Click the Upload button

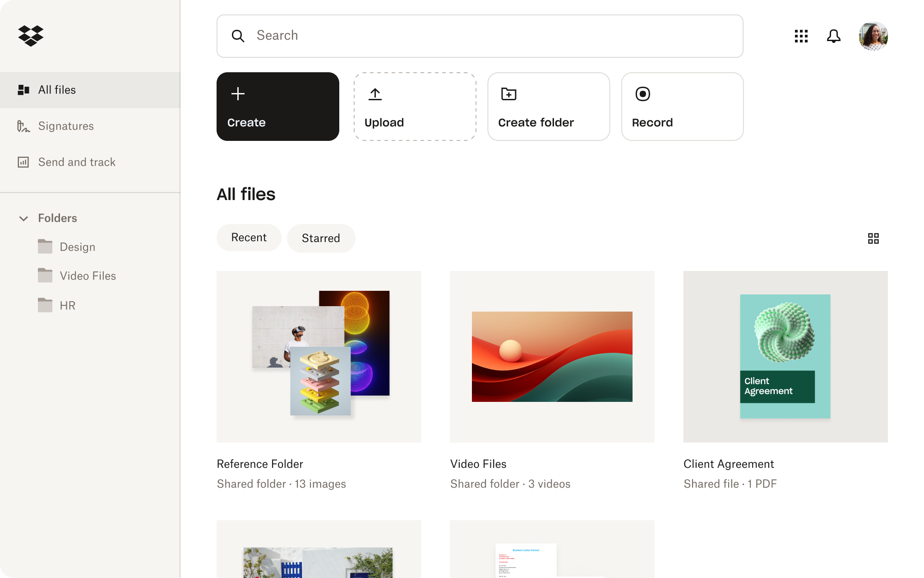pos(415,106)
